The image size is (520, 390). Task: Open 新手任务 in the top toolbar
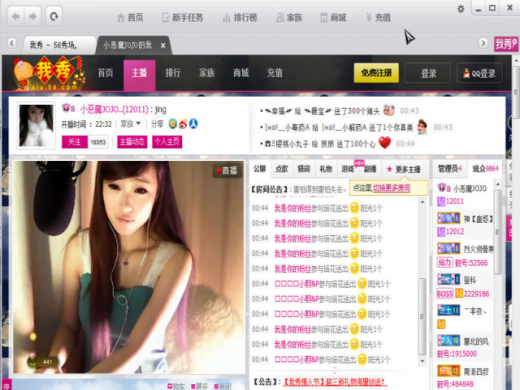coord(183,17)
